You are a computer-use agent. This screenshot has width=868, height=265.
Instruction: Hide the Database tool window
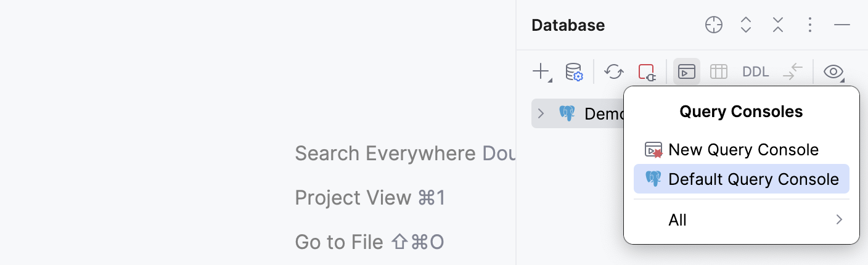pyautogui.click(x=842, y=25)
